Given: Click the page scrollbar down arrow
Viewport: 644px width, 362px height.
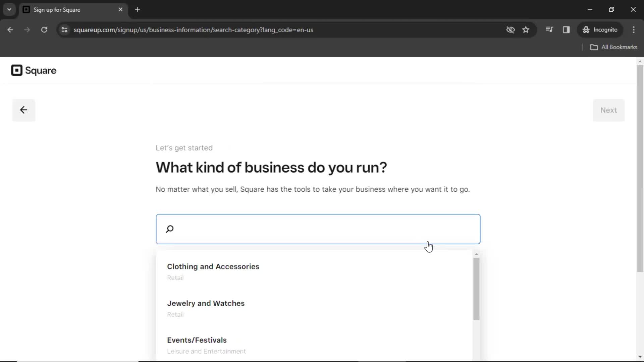Looking at the screenshot, I should coord(640,357).
